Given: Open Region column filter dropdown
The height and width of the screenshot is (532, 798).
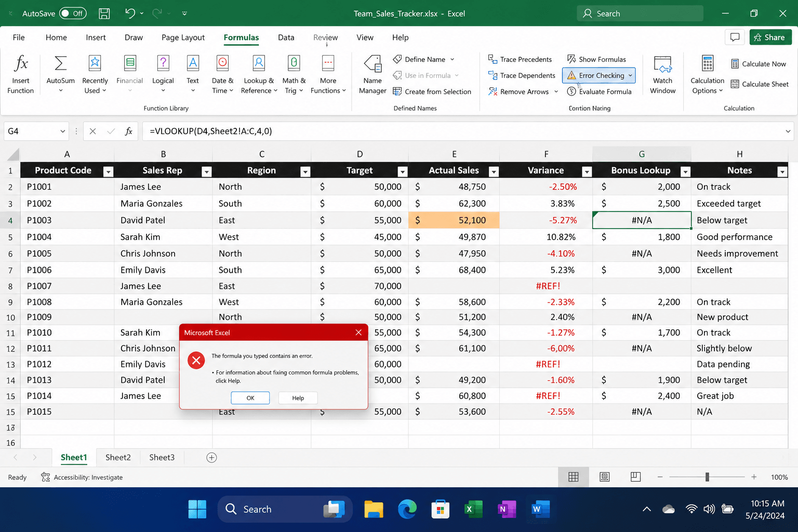Looking at the screenshot, I should pos(305,172).
